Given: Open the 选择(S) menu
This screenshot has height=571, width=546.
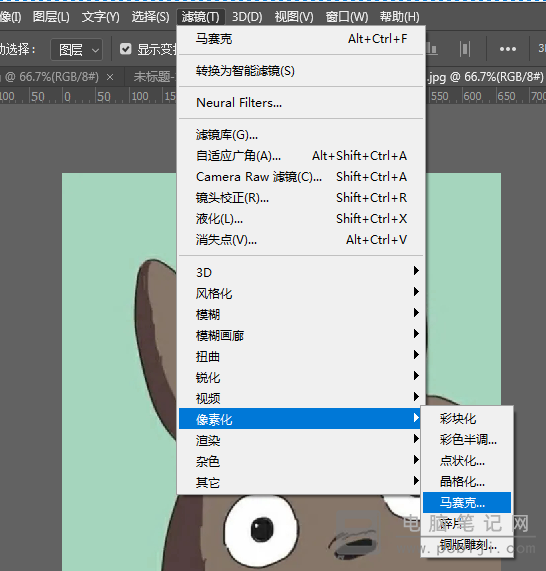Looking at the screenshot, I should point(150,17).
